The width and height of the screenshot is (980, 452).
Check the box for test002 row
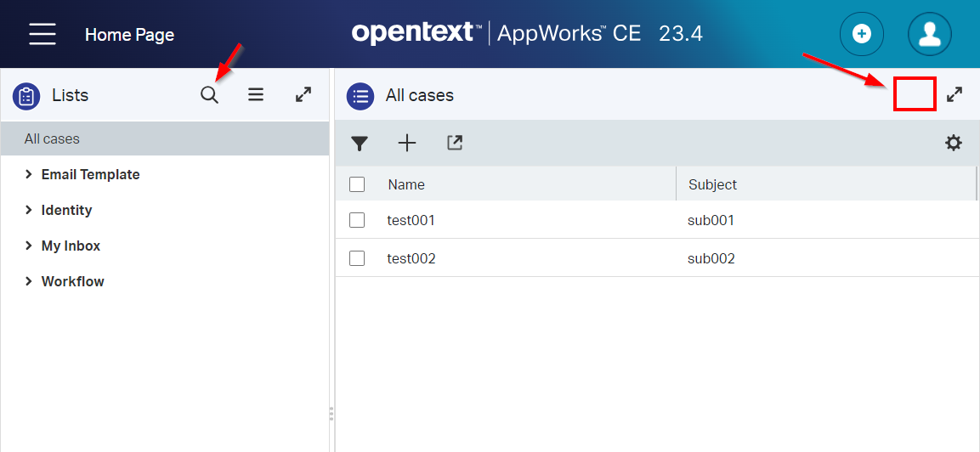click(x=357, y=258)
